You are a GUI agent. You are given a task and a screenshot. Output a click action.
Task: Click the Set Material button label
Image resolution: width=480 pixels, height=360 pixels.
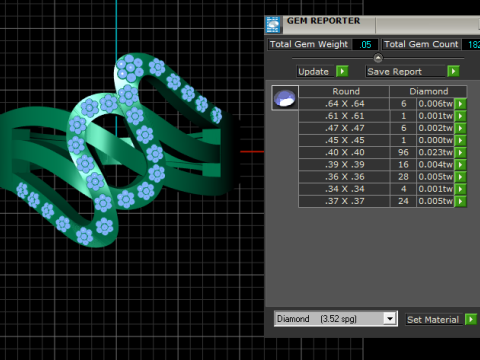pyautogui.click(x=433, y=320)
